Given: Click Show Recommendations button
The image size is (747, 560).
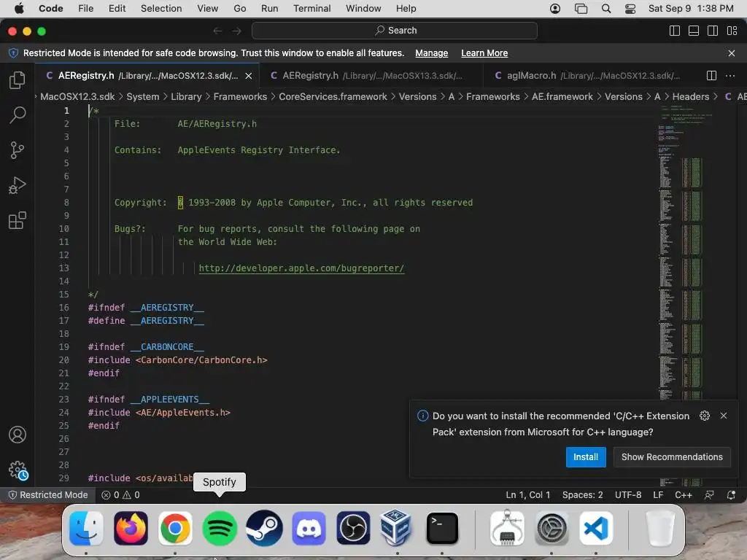Looking at the screenshot, I should (x=672, y=457).
